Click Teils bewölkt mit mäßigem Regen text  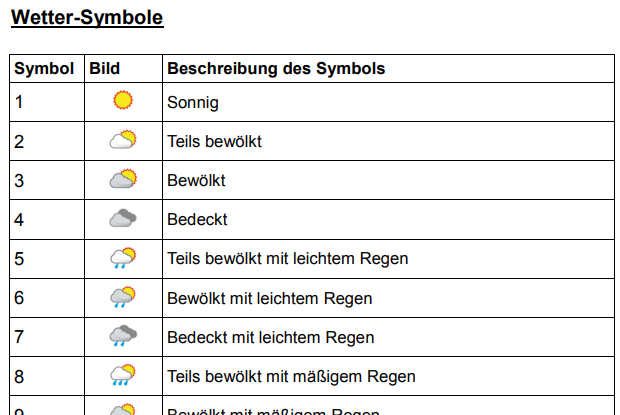pyautogui.click(x=291, y=377)
